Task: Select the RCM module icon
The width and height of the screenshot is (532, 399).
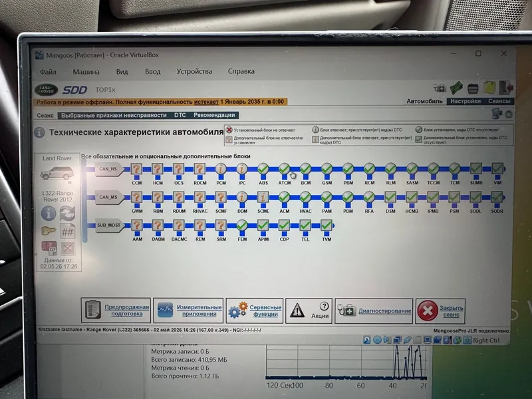Action: [x=370, y=169]
